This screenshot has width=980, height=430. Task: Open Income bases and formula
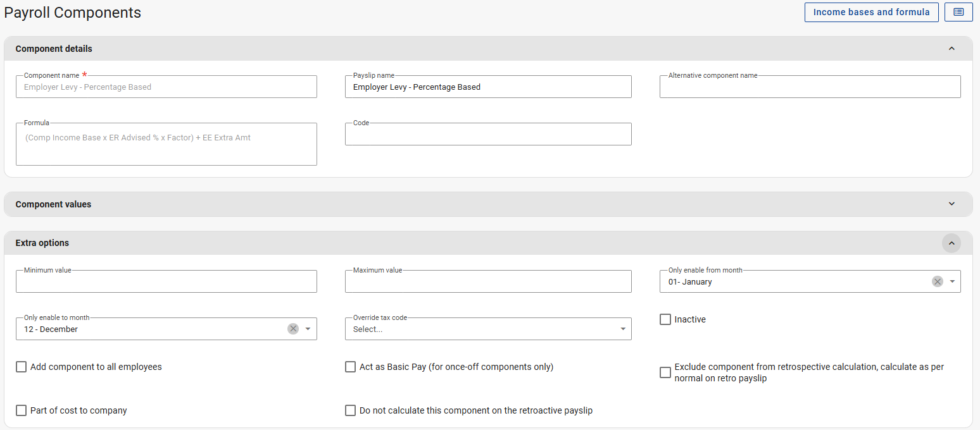[x=871, y=12]
